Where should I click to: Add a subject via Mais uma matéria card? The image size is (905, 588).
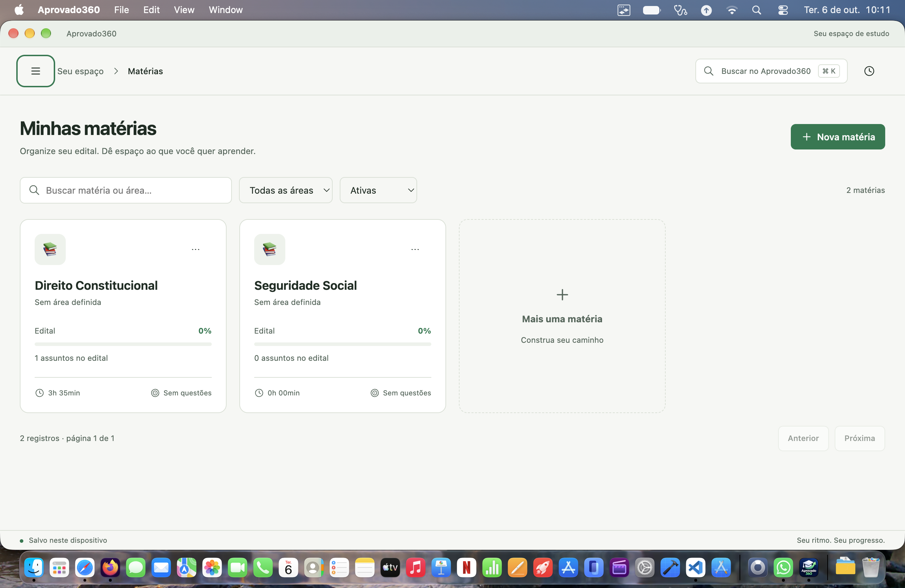pos(562,316)
